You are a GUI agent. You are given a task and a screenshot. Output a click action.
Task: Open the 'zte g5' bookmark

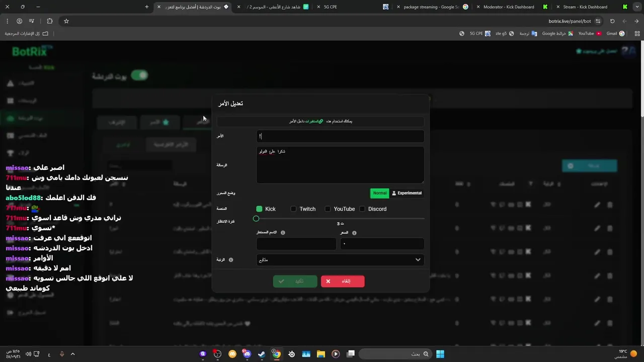pos(505,34)
